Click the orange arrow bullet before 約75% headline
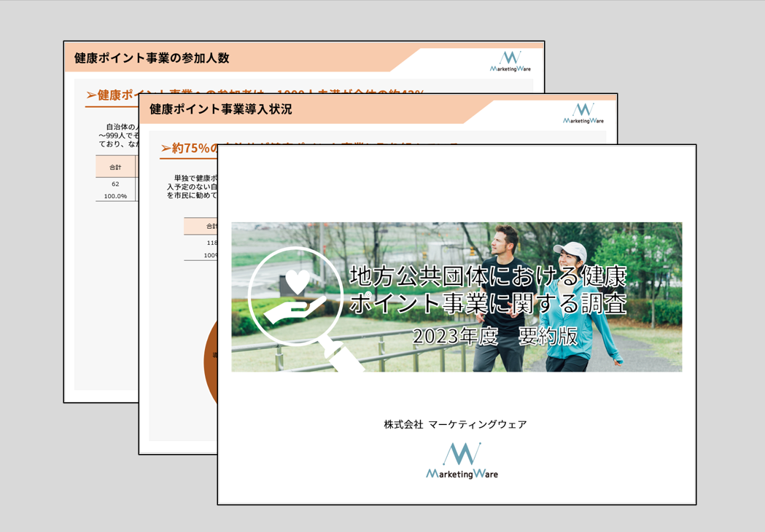Screen dimensions: 765x532 [166, 149]
